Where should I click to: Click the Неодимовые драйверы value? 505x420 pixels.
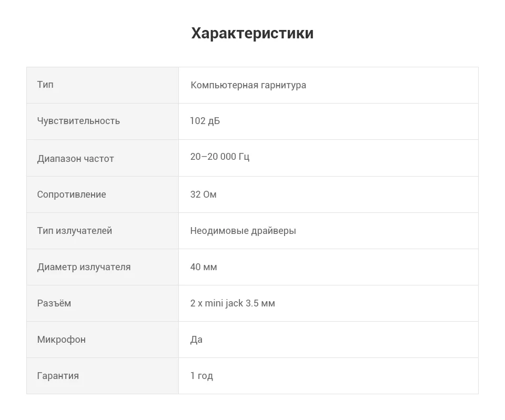click(243, 231)
